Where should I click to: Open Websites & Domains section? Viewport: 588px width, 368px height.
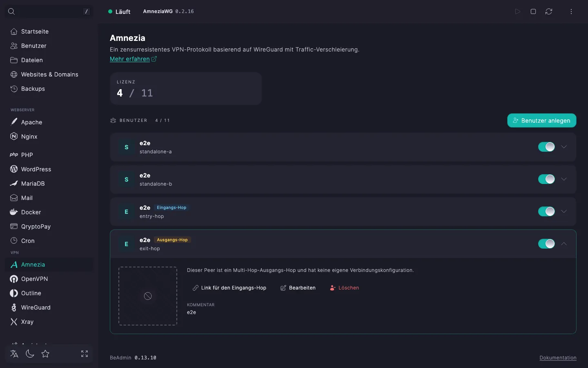[49, 74]
